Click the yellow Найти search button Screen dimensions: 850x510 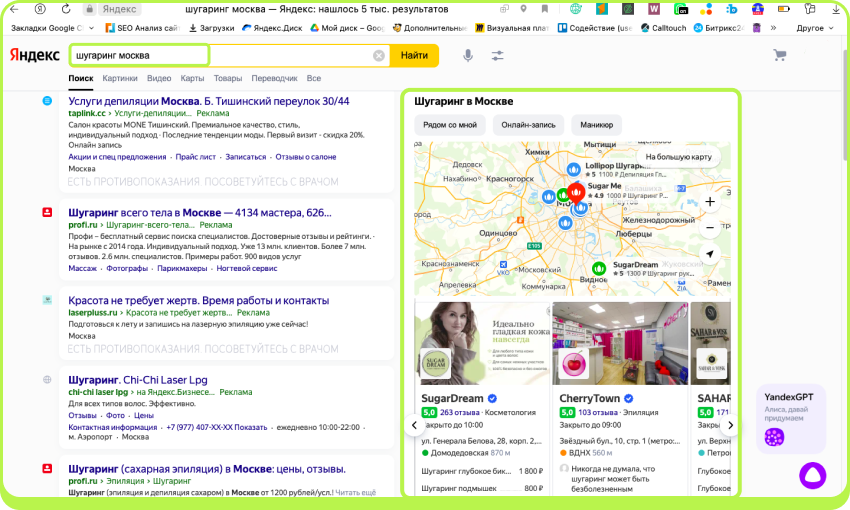coord(414,55)
